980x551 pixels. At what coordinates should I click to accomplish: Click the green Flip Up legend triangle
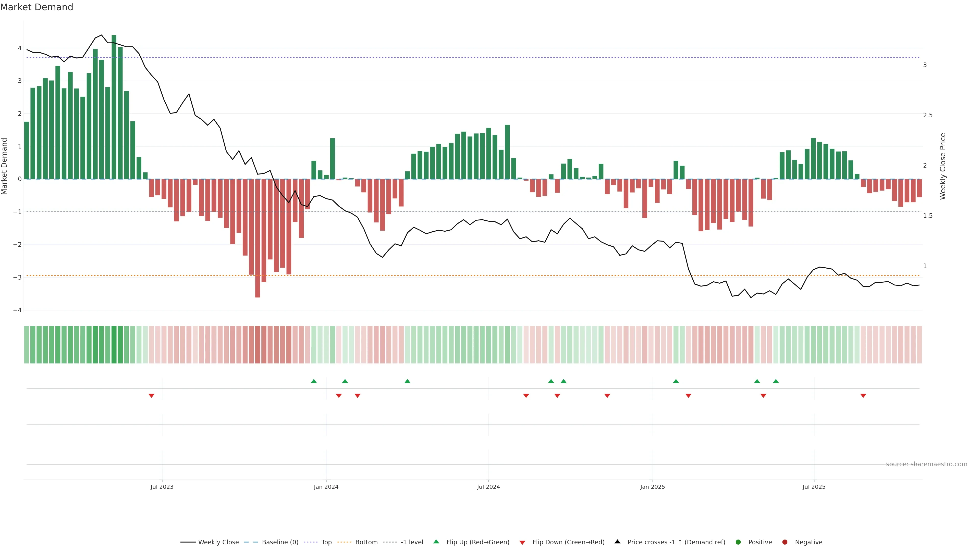point(436,542)
